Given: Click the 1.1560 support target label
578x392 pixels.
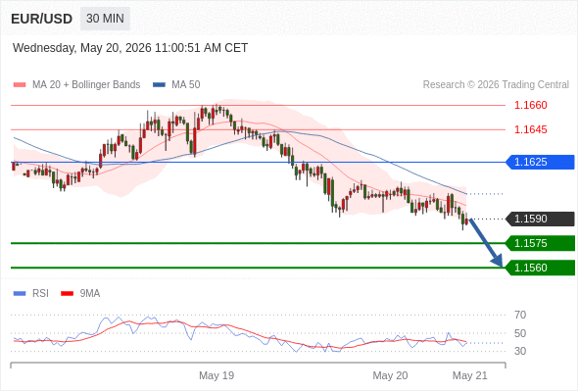Looking at the screenshot, I should (540, 268).
